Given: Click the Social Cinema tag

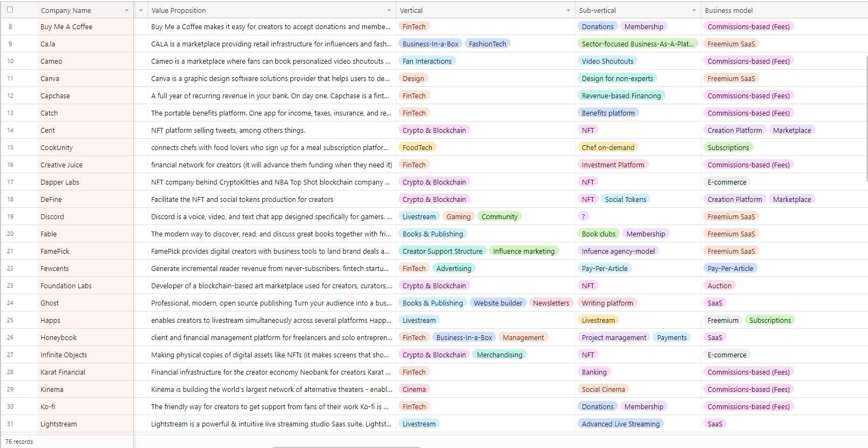Looking at the screenshot, I should (x=603, y=389).
